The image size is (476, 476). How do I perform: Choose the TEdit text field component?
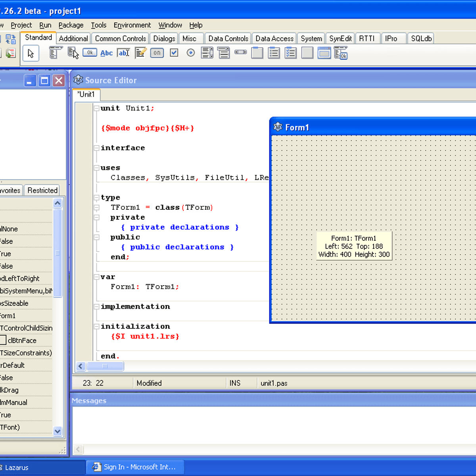[123, 53]
